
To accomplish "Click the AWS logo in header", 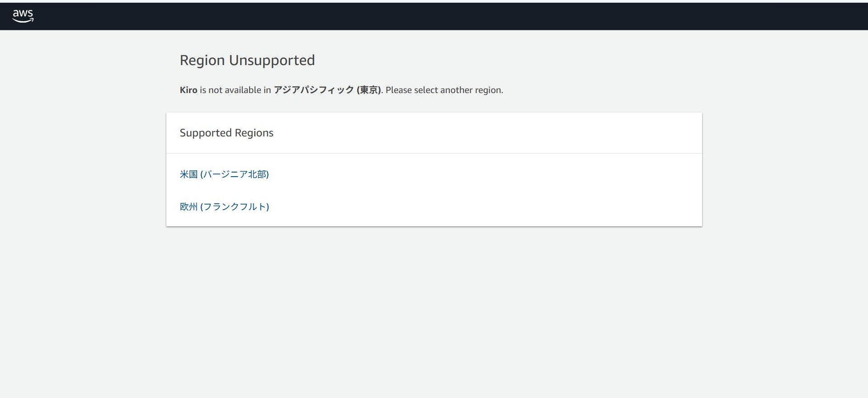I will click(23, 16).
